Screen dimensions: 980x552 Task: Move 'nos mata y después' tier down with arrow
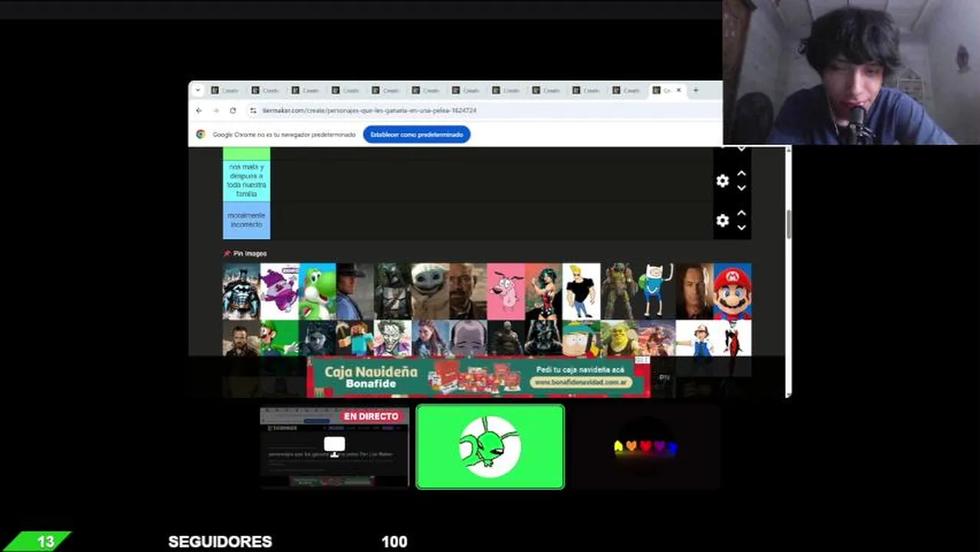(742, 188)
